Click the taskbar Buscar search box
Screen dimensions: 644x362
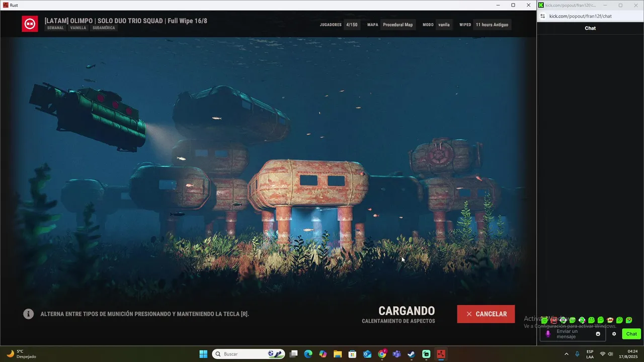pyautogui.click(x=249, y=354)
